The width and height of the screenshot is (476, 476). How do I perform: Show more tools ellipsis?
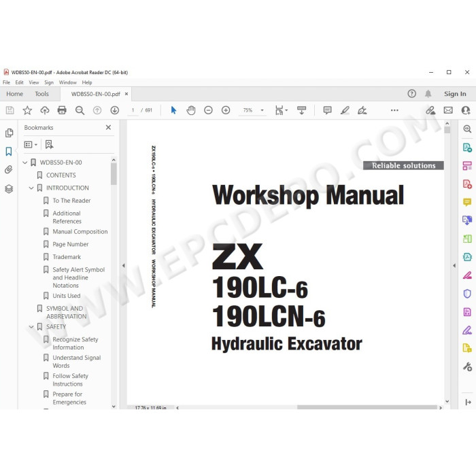point(394,110)
